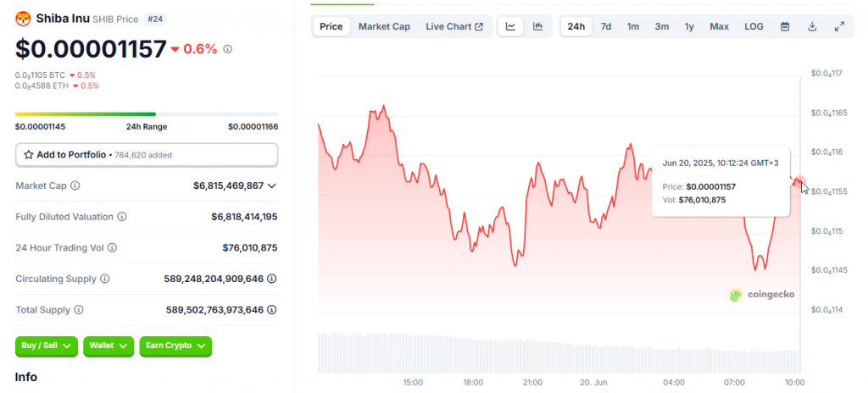
Task: Open the Earn Crypto dropdown
Action: click(x=175, y=346)
